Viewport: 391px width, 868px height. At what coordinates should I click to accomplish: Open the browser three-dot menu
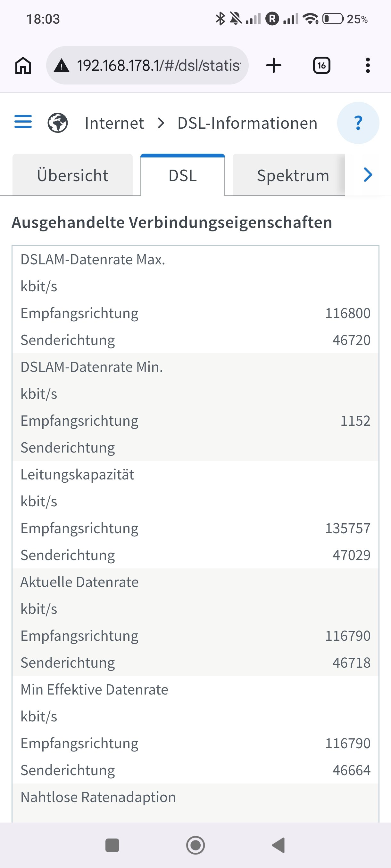[x=368, y=65]
